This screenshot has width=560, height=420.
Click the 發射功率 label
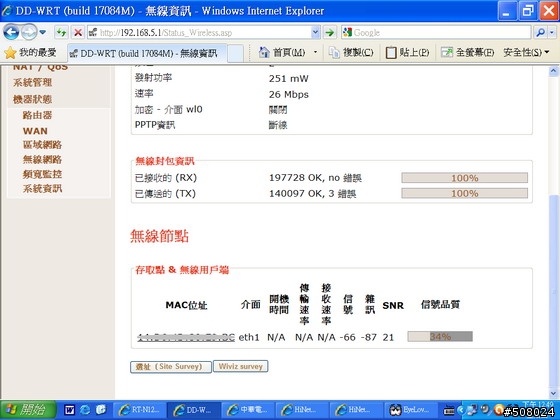[x=153, y=78]
